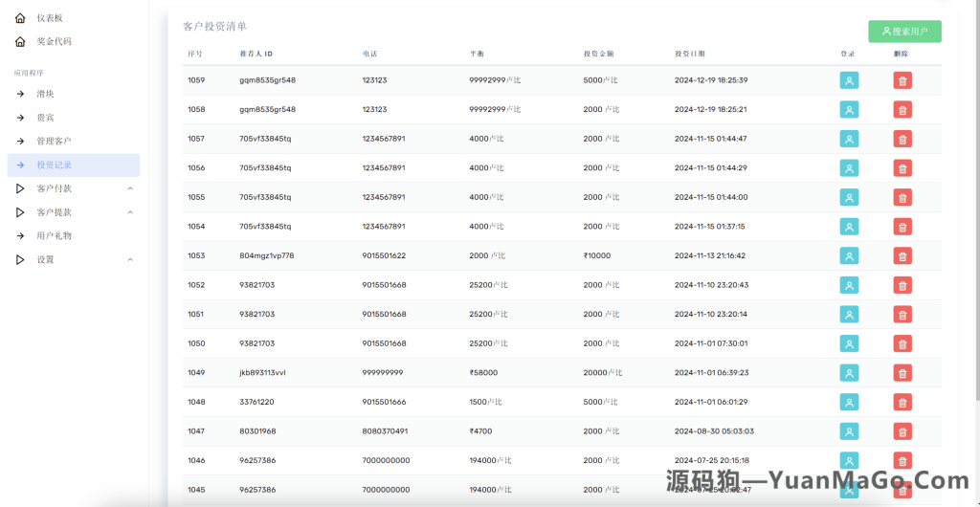
Task: Open 仪表板 dashboard in sidebar
Action: [x=50, y=18]
